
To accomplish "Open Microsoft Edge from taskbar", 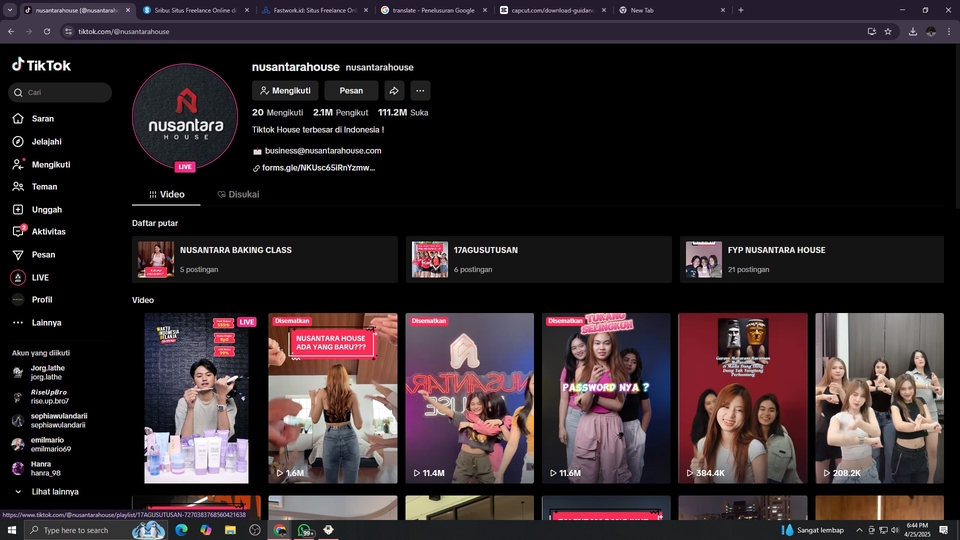I will 181,530.
